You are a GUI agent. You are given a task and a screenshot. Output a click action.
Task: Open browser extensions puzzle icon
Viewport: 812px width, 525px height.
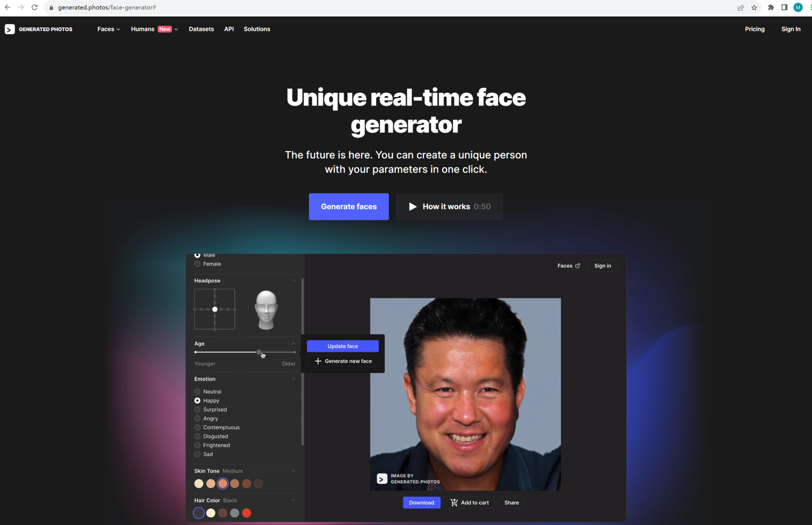point(771,8)
